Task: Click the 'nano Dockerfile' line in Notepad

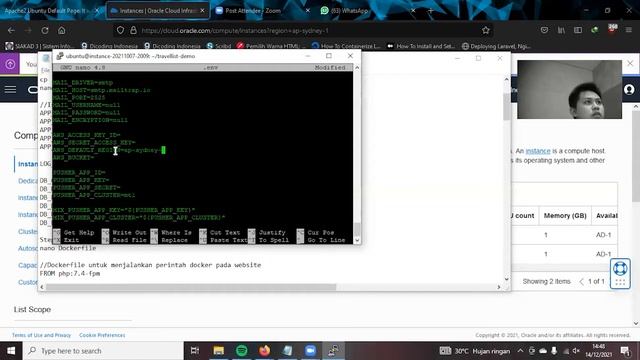Action: coord(68,248)
